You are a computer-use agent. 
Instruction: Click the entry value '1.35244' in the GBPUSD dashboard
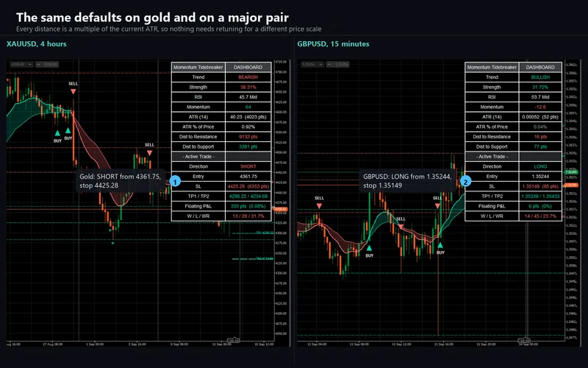[x=540, y=177]
